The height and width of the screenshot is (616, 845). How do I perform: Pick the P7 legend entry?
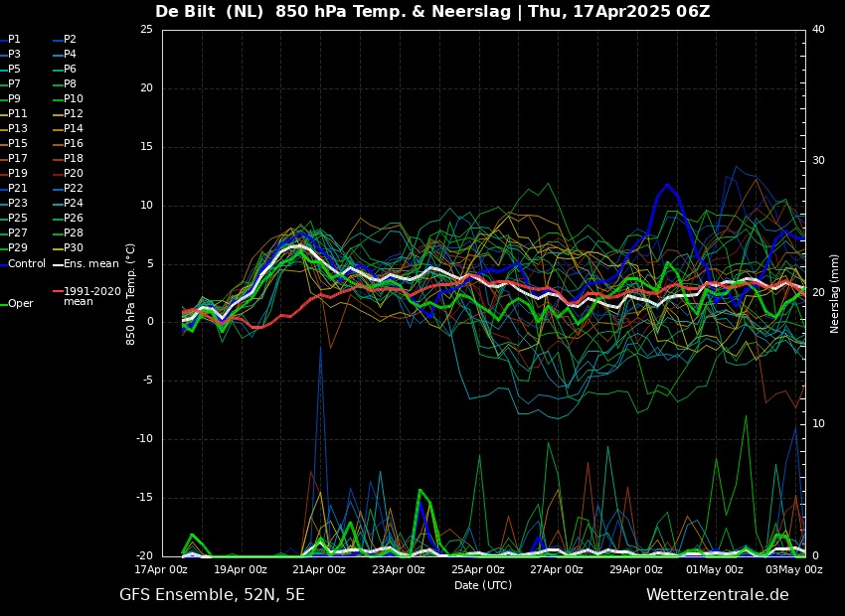11,84
